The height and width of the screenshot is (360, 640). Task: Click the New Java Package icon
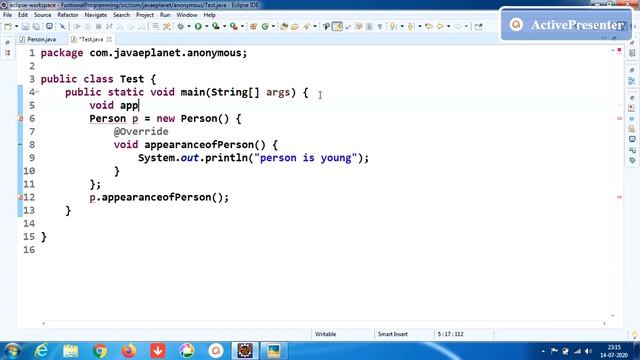point(253,27)
